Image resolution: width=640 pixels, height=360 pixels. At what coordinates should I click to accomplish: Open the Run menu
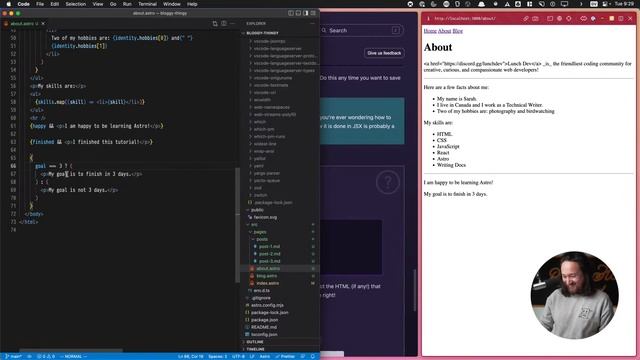click(127, 4)
